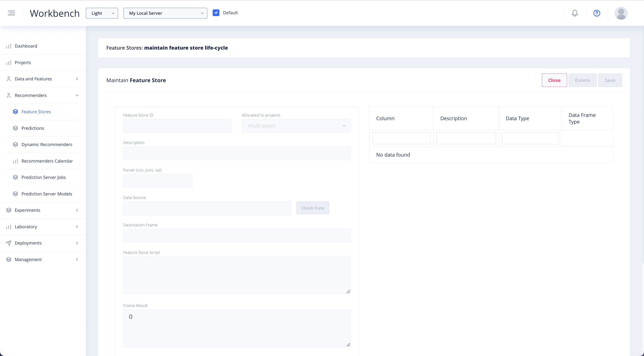Click the Prediction Server Jobs icon
This screenshot has height=356, width=644.
tap(15, 177)
